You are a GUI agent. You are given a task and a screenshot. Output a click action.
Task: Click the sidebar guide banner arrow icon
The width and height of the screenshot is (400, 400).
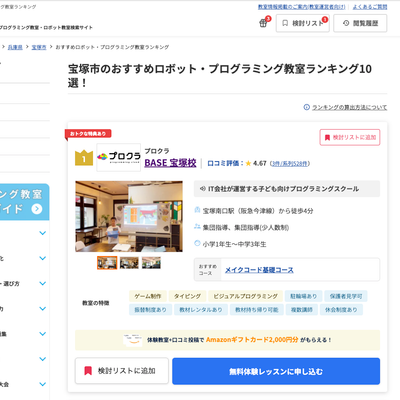point(37,209)
